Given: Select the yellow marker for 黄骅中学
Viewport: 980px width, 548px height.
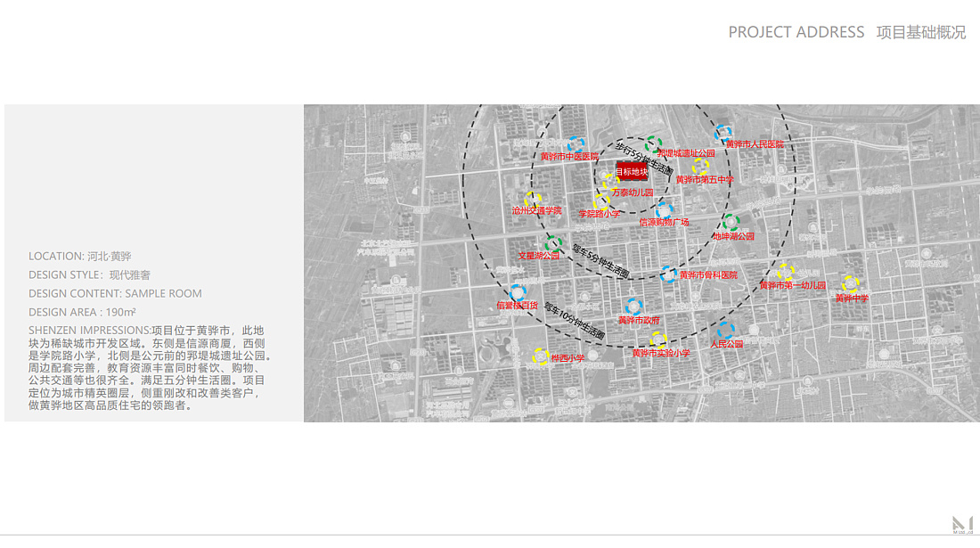Looking at the screenshot, I should [x=851, y=284].
